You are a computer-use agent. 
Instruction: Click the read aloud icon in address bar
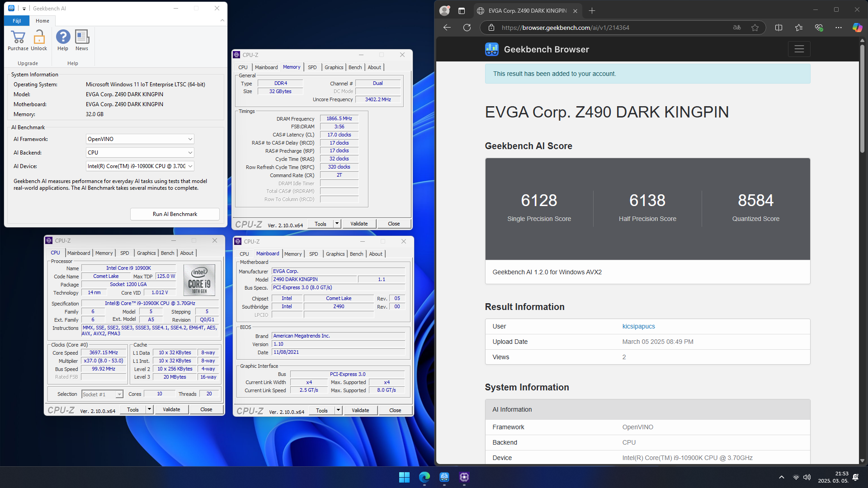(737, 28)
